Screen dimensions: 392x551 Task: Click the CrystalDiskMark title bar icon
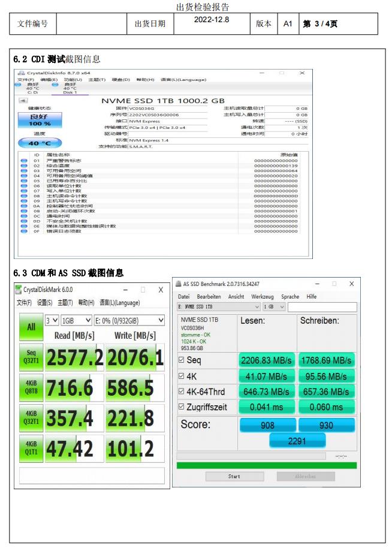(19, 290)
